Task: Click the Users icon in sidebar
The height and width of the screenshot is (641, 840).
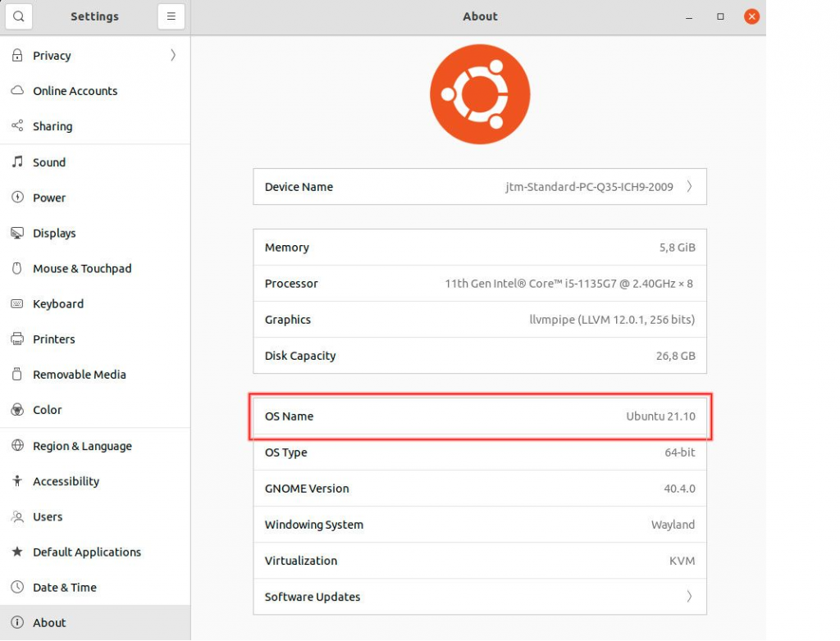Action: coord(17,516)
